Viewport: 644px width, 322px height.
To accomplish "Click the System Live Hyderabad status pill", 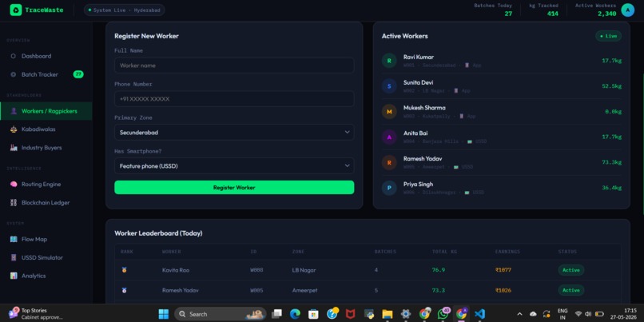I will click(x=124, y=10).
